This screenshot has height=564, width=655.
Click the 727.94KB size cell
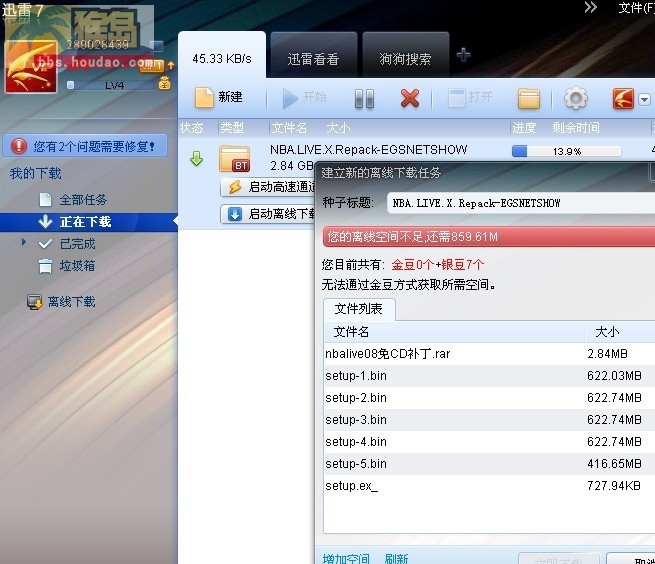[614, 486]
